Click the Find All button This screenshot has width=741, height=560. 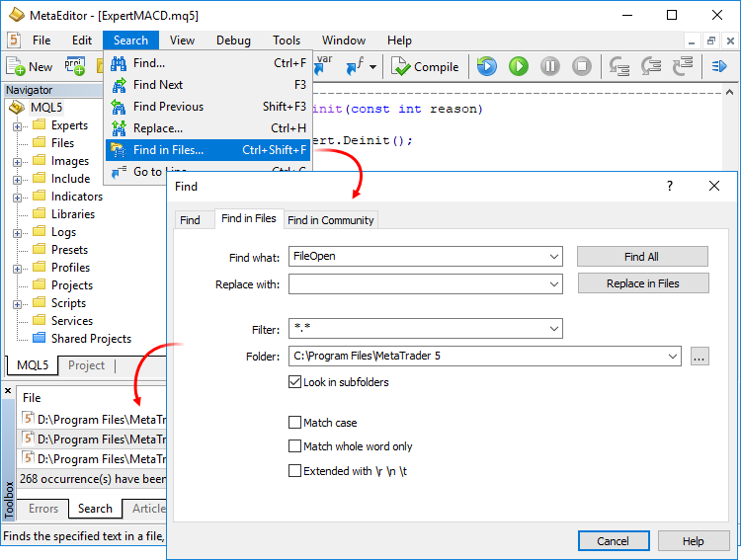click(642, 257)
